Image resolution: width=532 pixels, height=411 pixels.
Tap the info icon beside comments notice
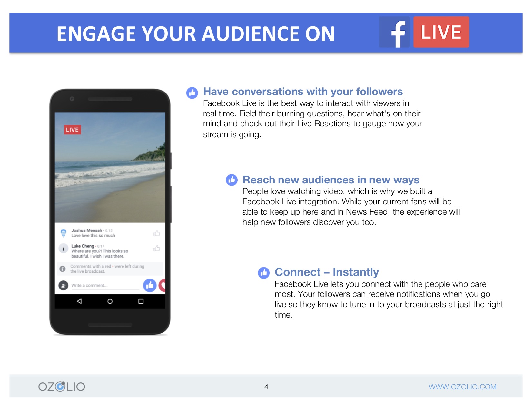[63, 269]
